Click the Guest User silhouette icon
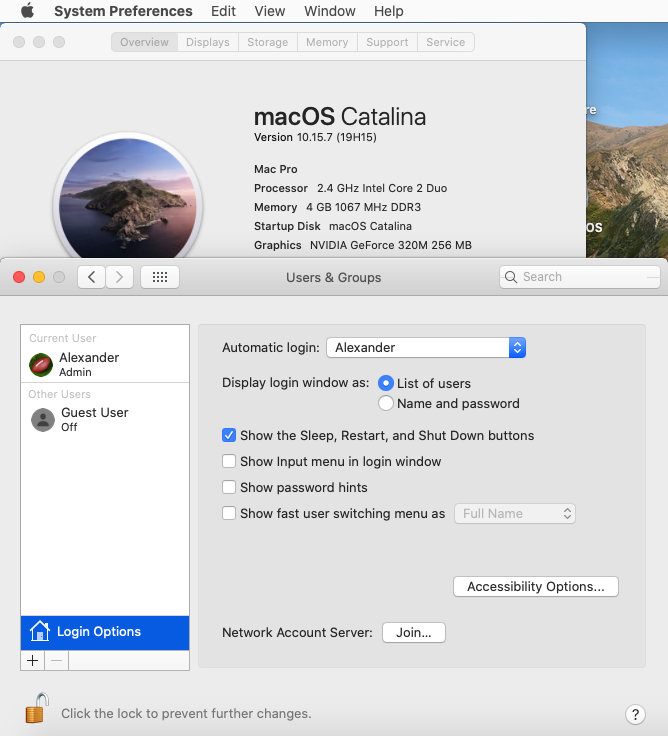The height and width of the screenshot is (736, 668). (43, 420)
